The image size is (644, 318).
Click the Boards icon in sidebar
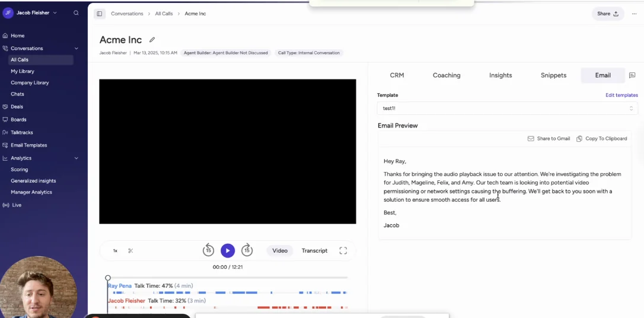[x=5, y=120]
